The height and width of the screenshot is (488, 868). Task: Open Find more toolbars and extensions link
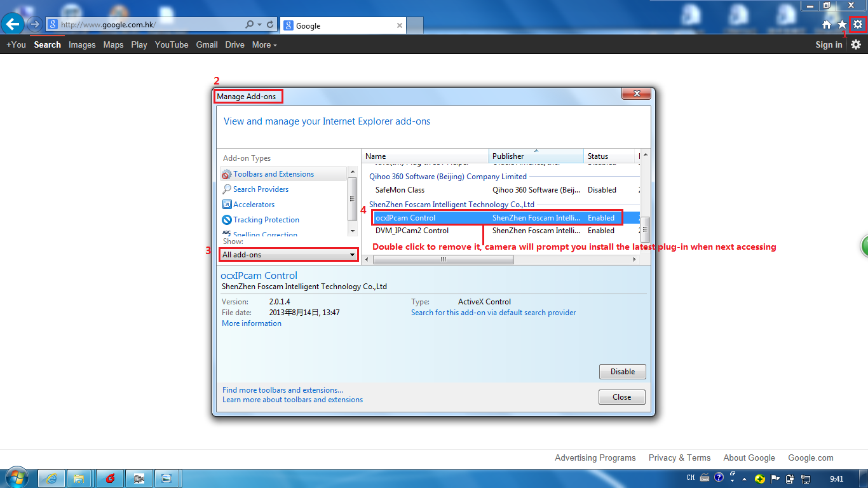[x=283, y=390]
